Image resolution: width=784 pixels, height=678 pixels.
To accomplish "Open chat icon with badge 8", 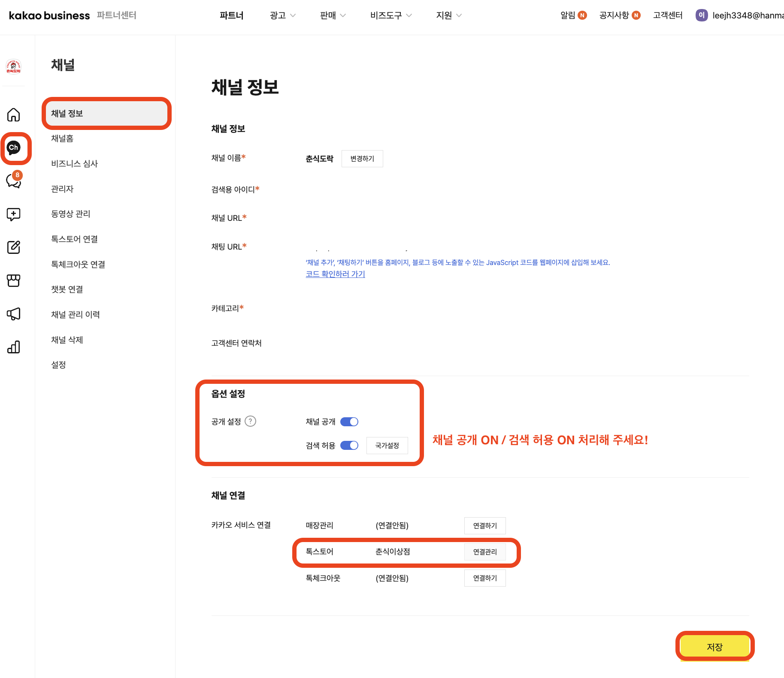I will coord(14,181).
